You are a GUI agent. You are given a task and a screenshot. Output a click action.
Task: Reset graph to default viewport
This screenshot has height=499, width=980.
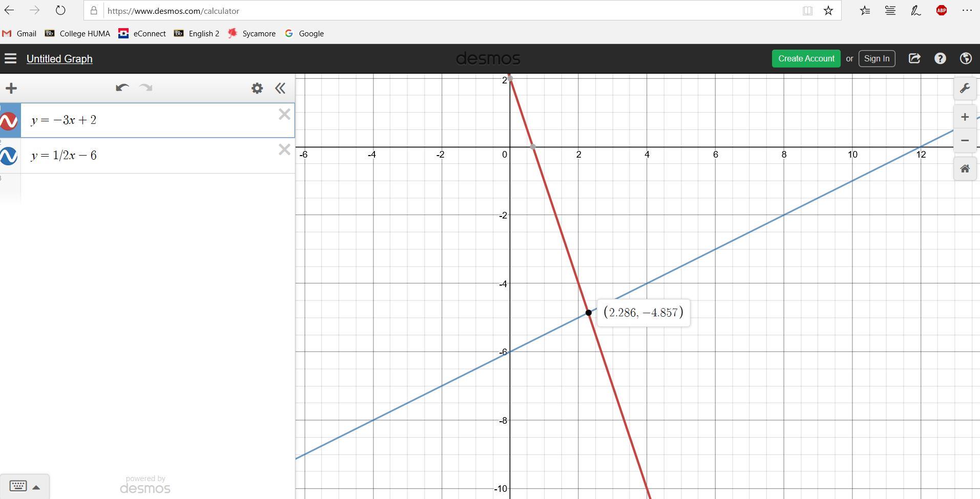(x=965, y=169)
